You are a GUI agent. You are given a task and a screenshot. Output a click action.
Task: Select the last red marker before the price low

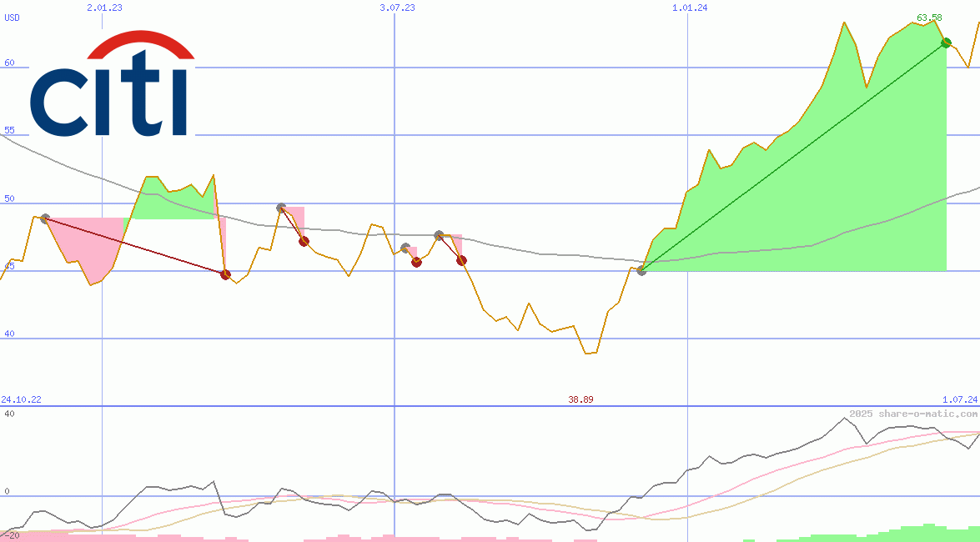tap(461, 260)
